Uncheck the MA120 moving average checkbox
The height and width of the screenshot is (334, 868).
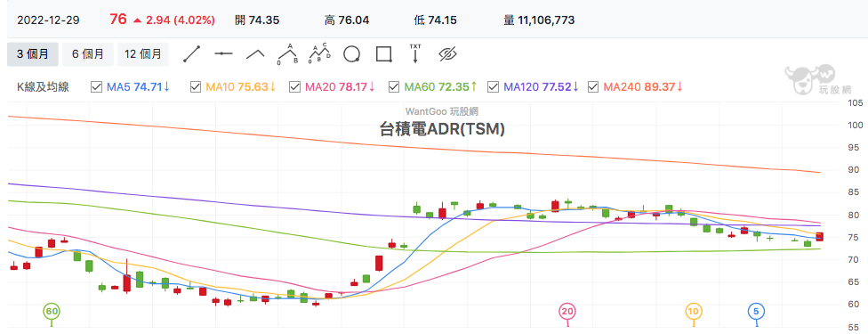click(x=493, y=86)
